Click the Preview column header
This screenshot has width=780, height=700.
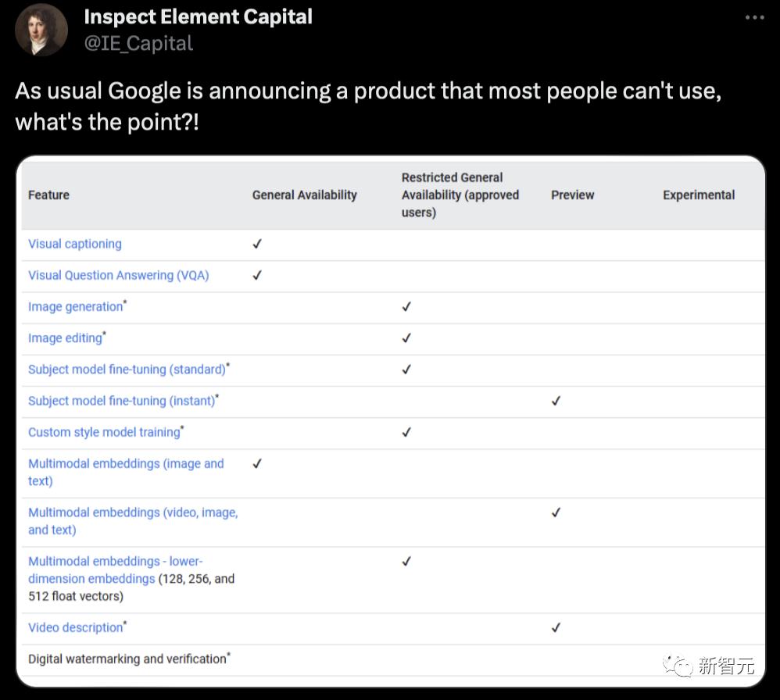pos(572,195)
